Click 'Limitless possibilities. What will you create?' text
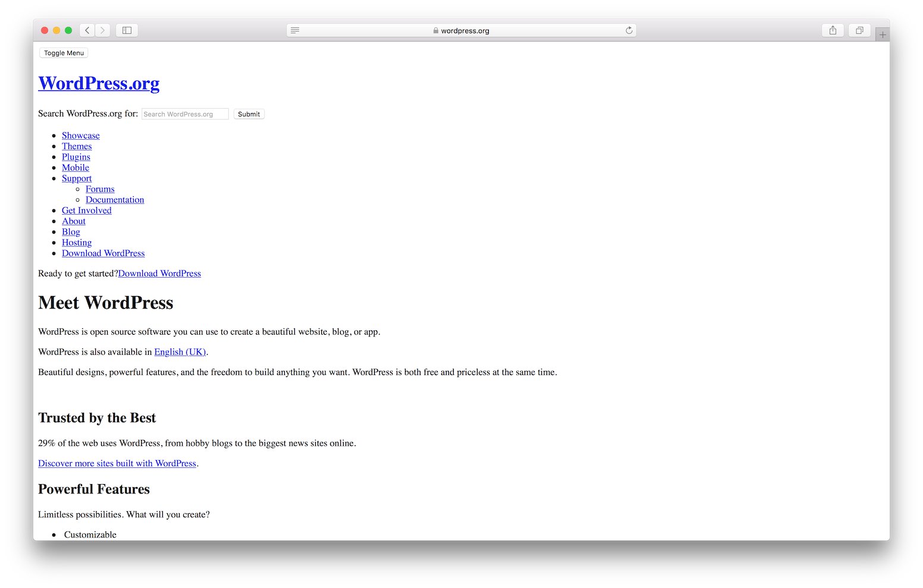Viewport: 923px width, 588px height. (x=124, y=514)
